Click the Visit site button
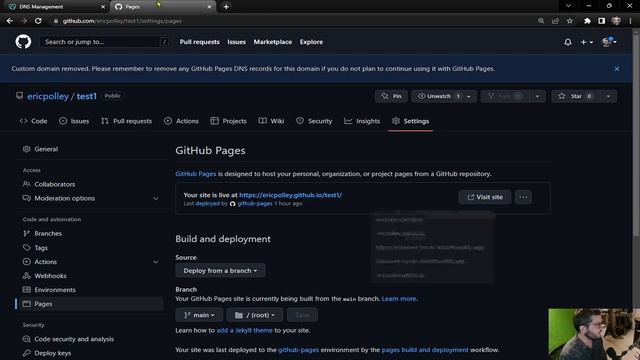 coord(484,197)
